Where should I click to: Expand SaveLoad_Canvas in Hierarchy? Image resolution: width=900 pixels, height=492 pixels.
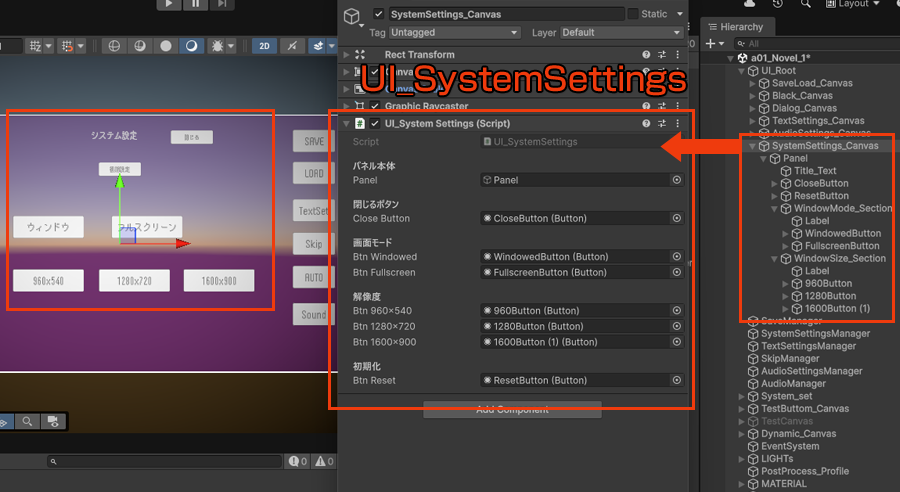(x=753, y=84)
